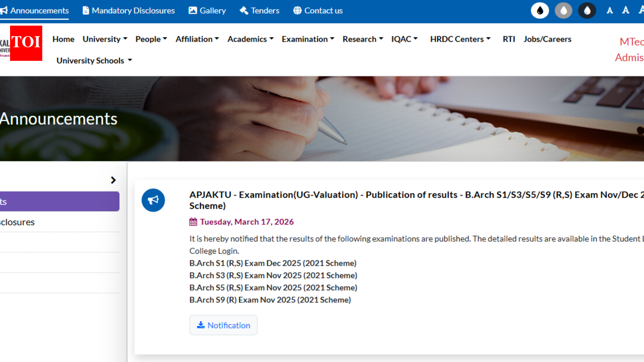Click the calendar icon beside the announcement date
644x362 pixels.
click(193, 222)
